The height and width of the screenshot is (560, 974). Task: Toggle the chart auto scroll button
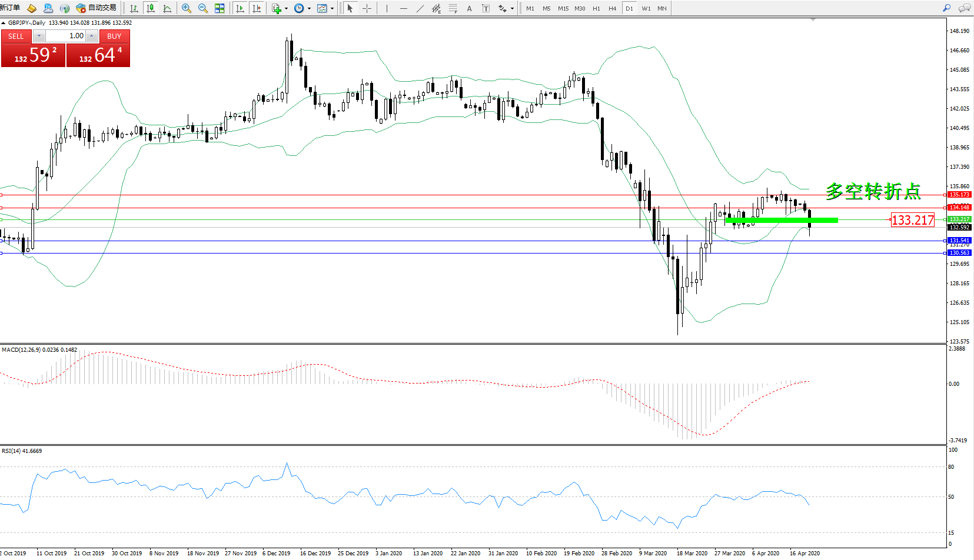(x=240, y=8)
